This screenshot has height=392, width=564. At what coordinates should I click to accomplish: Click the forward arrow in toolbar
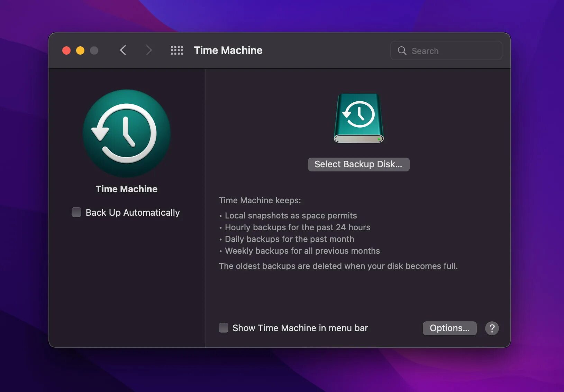(149, 50)
